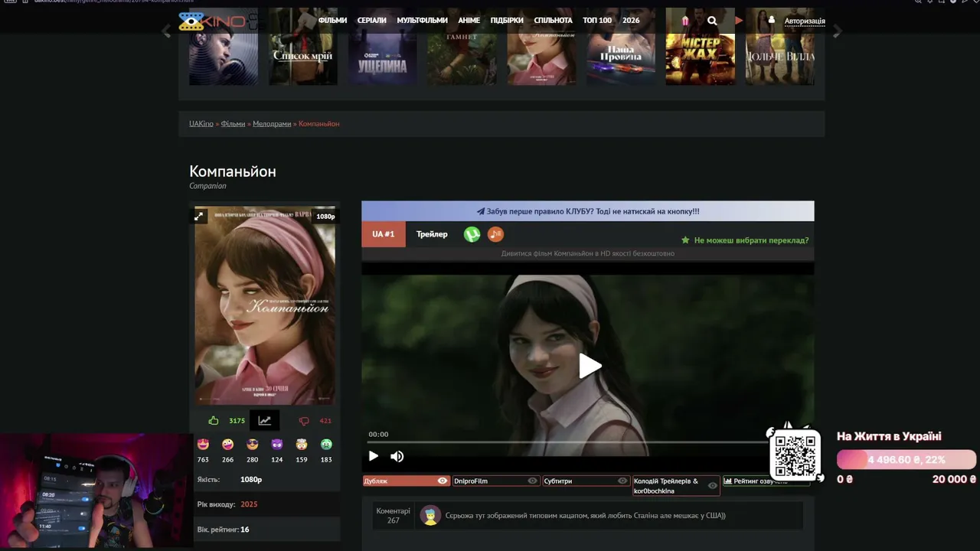Click the streamer webcam overlay

96,491
